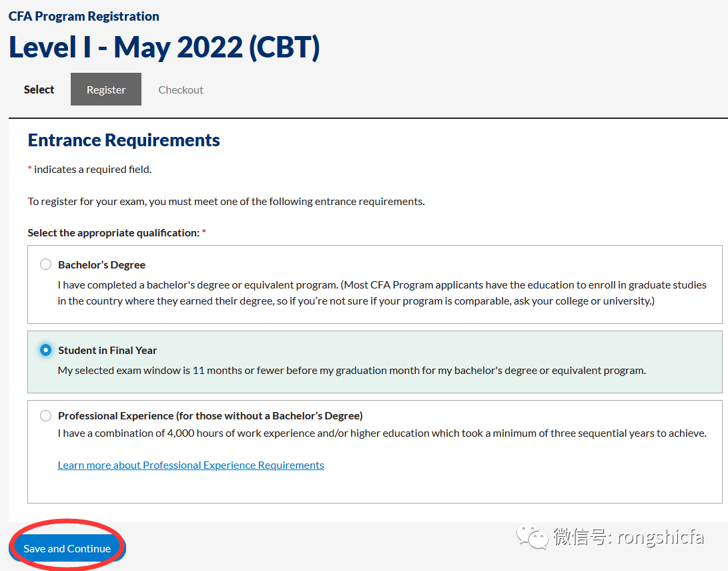Screen dimensions: 728x571
Task: Go to the Select step tab
Action: (x=39, y=89)
